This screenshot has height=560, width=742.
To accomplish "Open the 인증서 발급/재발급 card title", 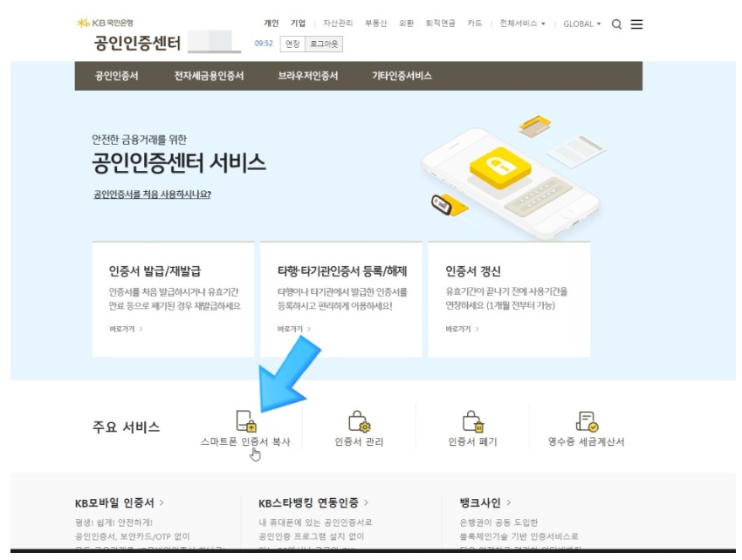I will tap(155, 271).
